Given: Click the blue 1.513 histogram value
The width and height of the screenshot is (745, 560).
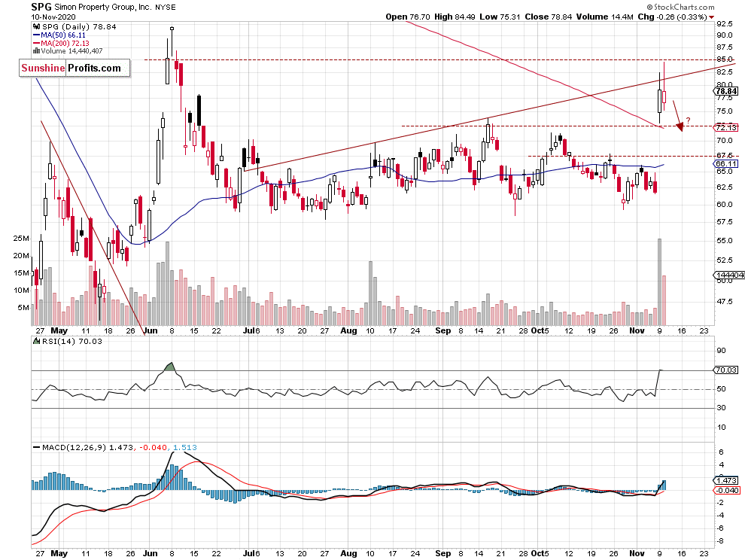Looking at the screenshot, I should coord(185,447).
